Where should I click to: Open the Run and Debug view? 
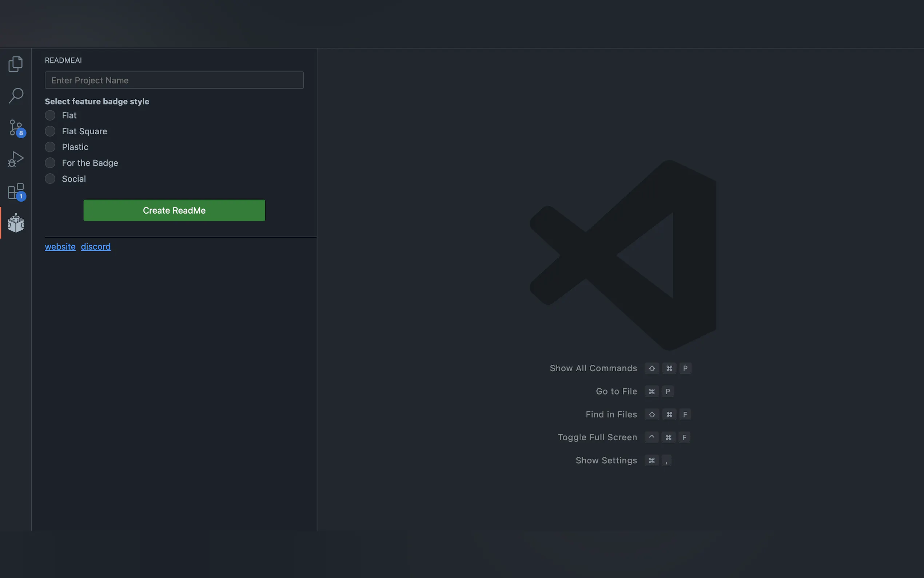pyautogui.click(x=16, y=159)
